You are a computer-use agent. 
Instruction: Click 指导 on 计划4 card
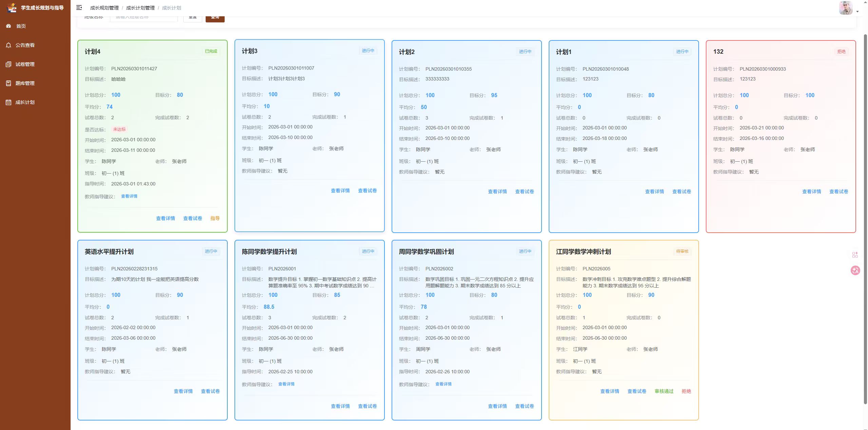point(215,218)
